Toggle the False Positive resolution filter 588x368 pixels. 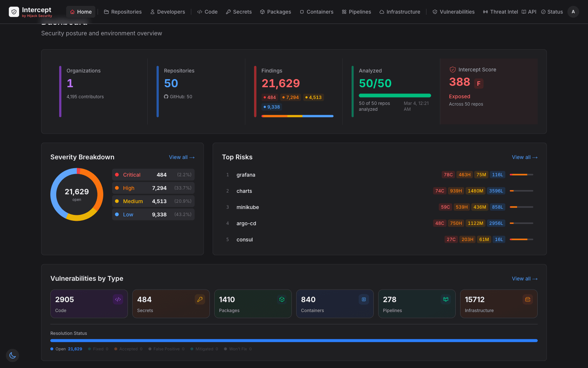[x=166, y=349]
